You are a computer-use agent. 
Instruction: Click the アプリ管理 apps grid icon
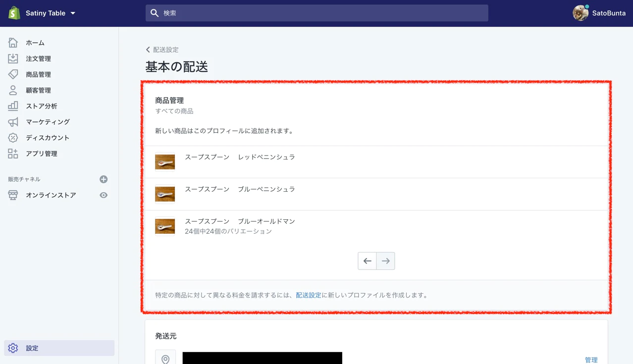[13, 154]
